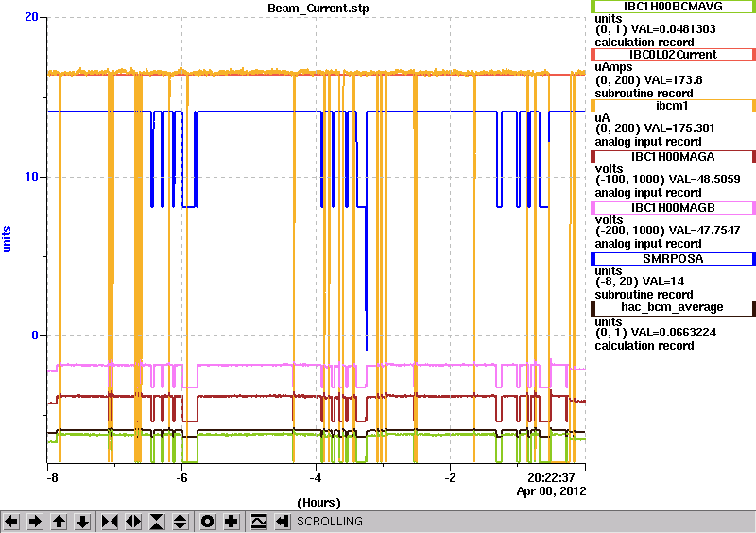Click the Apr 08, 2012 date label
The width and height of the screenshot is (756, 533).
(552, 491)
